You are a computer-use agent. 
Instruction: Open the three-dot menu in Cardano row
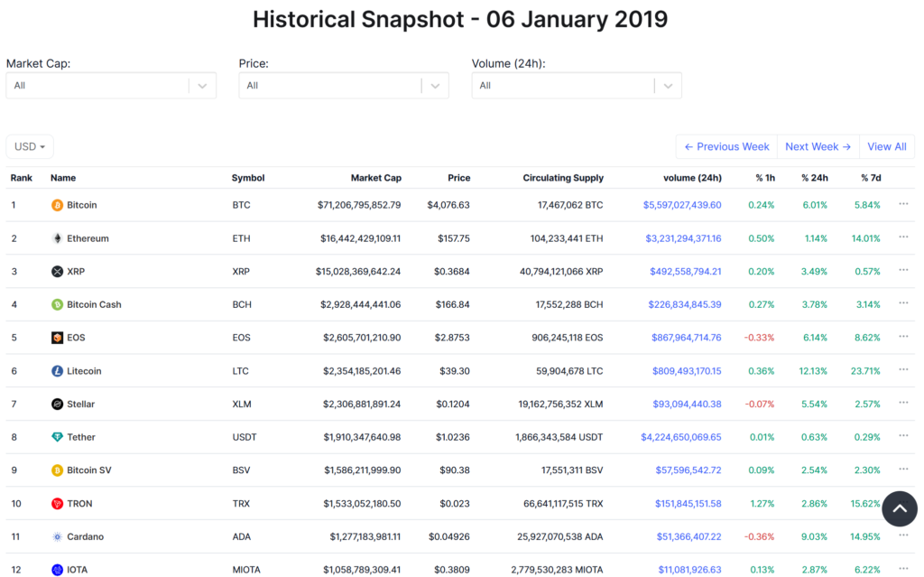tap(903, 535)
